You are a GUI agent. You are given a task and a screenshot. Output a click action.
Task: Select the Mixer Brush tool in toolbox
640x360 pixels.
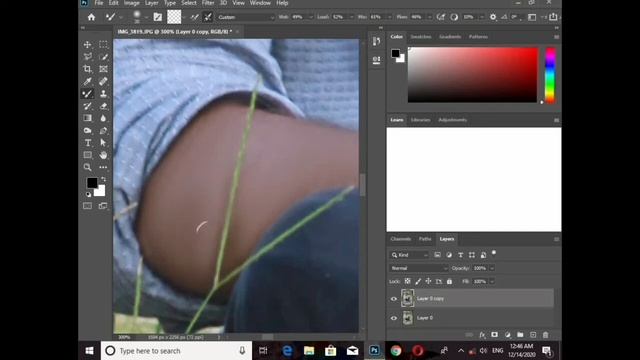click(x=87, y=93)
